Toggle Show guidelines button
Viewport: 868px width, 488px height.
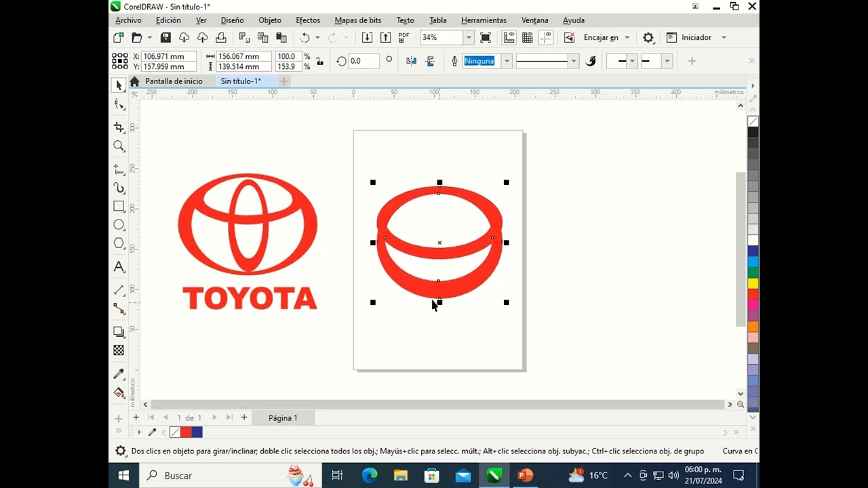tap(547, 38)
